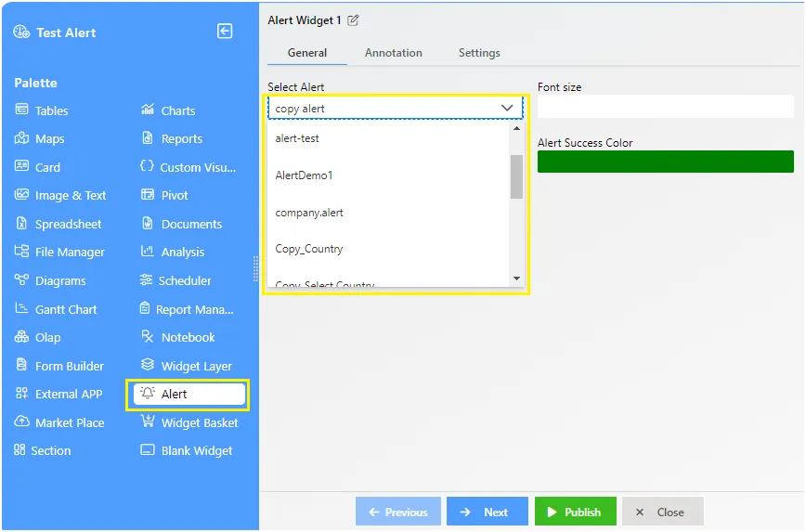Click the dropdown list scrollbar thumb
The height and width of the screenshot is (532, 806).
(516, 176)
